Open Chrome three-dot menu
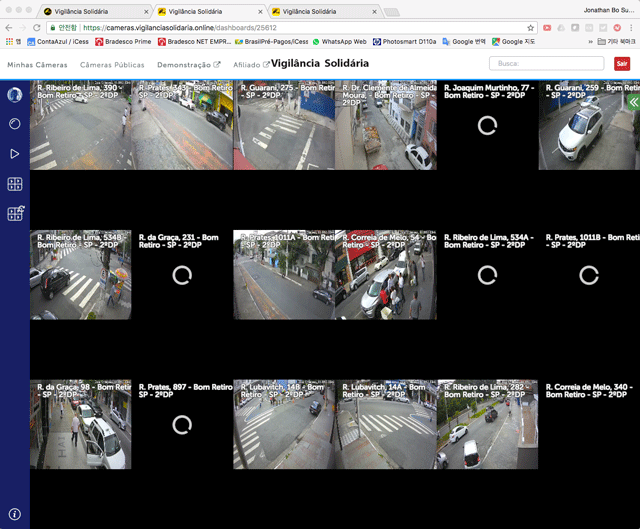The height and width of the screenshot is (529, 640). click(x=631, y=28)
